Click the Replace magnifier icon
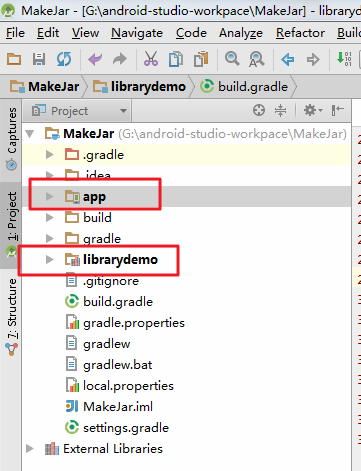Viewport: 361px width, 471px height. [x=256, y=59]
